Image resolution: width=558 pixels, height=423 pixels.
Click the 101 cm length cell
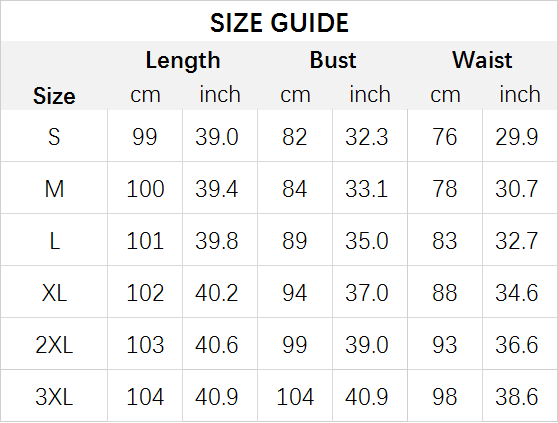coord(145,241)
